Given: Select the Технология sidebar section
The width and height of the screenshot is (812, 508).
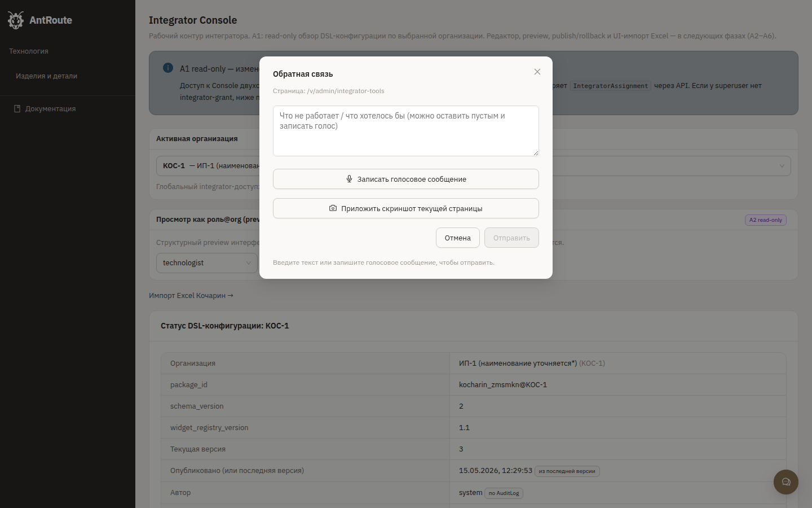Looking at the screenshot, I should (29, 51).
